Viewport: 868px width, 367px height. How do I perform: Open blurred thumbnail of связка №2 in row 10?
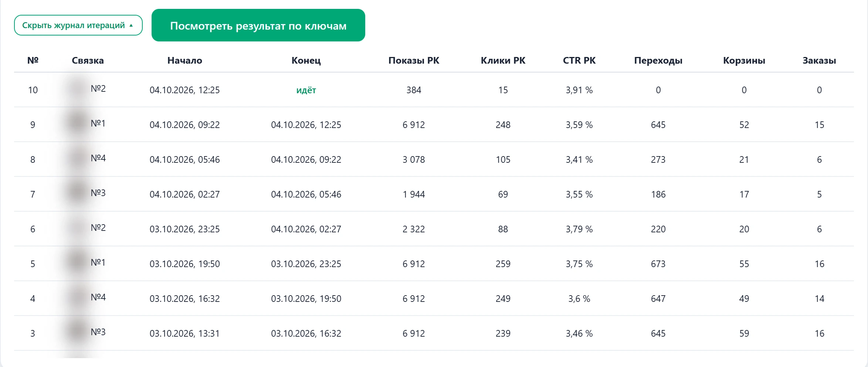pos(78,89)
